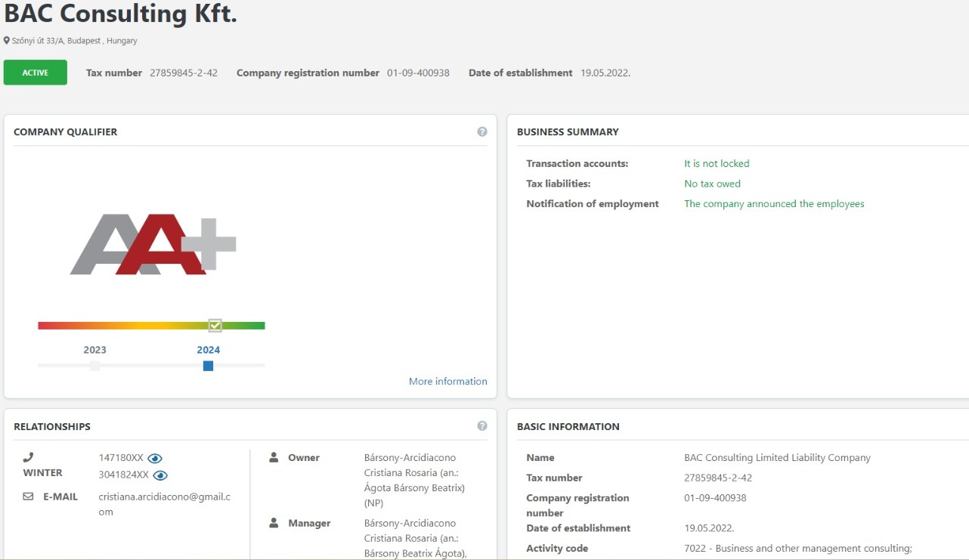Image resolution: width=969 pixels, height=560 pixels.
Task: Click the RELATIONSHIPS panel heading
Action: pyautogui.click(x=52, y=427)
